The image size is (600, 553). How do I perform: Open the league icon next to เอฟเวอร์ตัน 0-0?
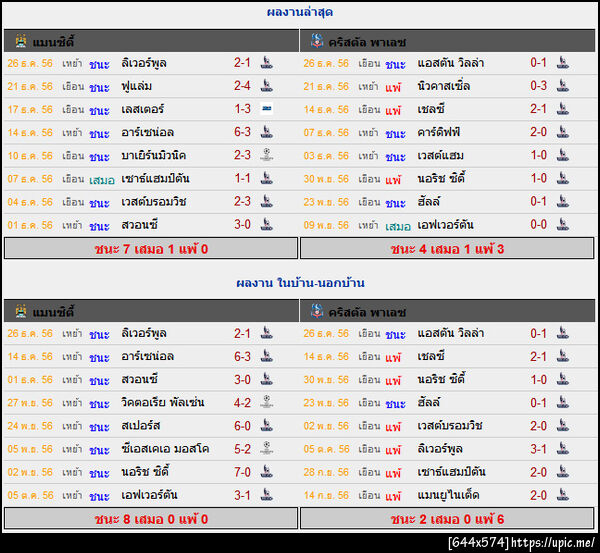562,224
